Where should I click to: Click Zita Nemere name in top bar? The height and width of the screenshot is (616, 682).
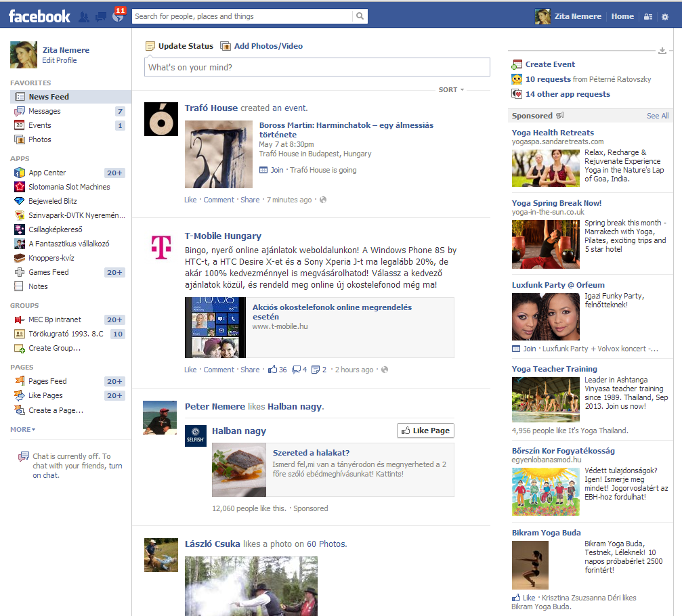(x=578, y=16)
